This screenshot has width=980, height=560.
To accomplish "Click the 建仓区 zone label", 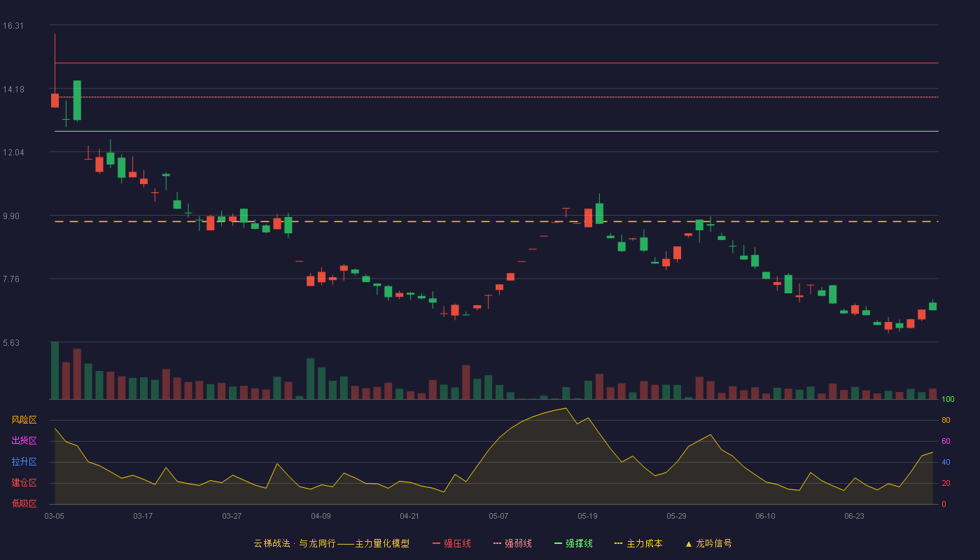I will coord(24,483).
